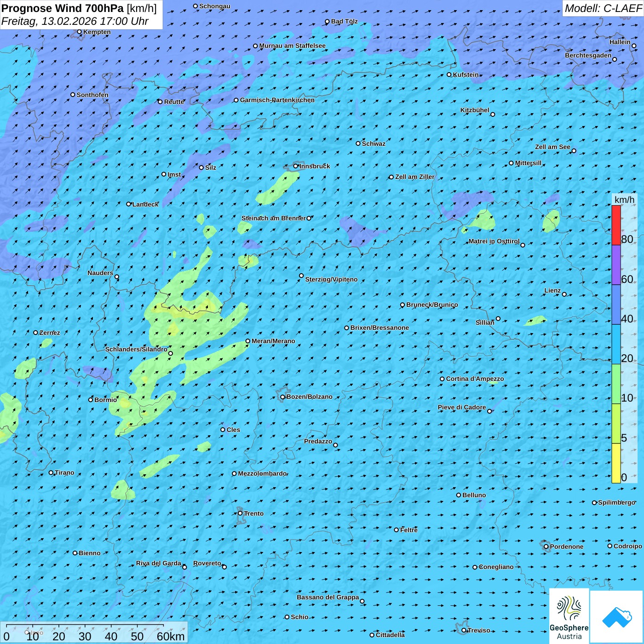Click the 'Mittersill' label
Viewport: 644px width, 644px height.
(528, 163)
